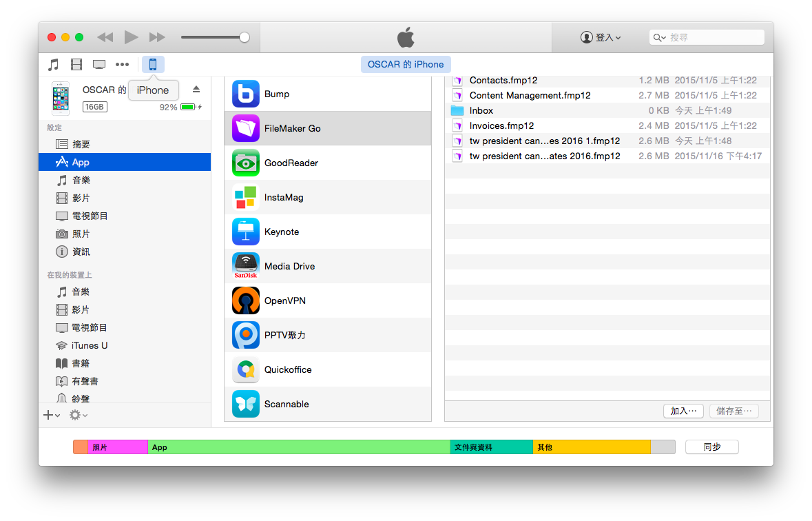Adjust the volume slider knob
The height and width of the screenshot is (521, 812).
click(244, 37)
